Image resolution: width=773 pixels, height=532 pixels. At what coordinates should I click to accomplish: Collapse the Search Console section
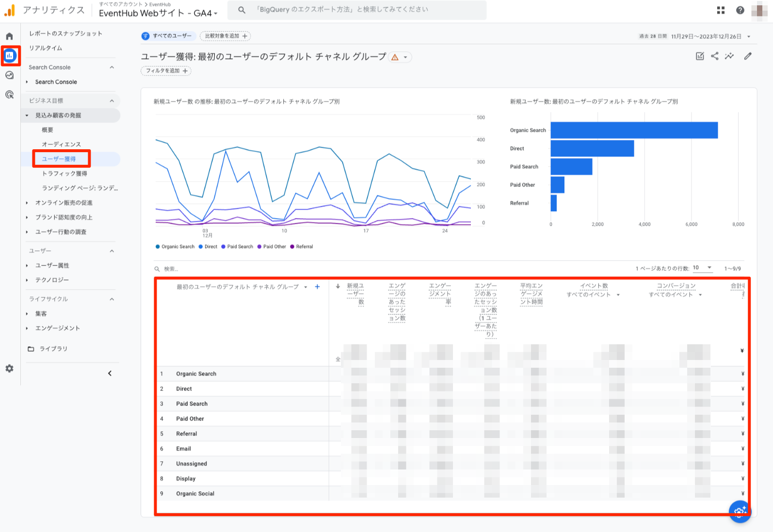pos(112,67)
